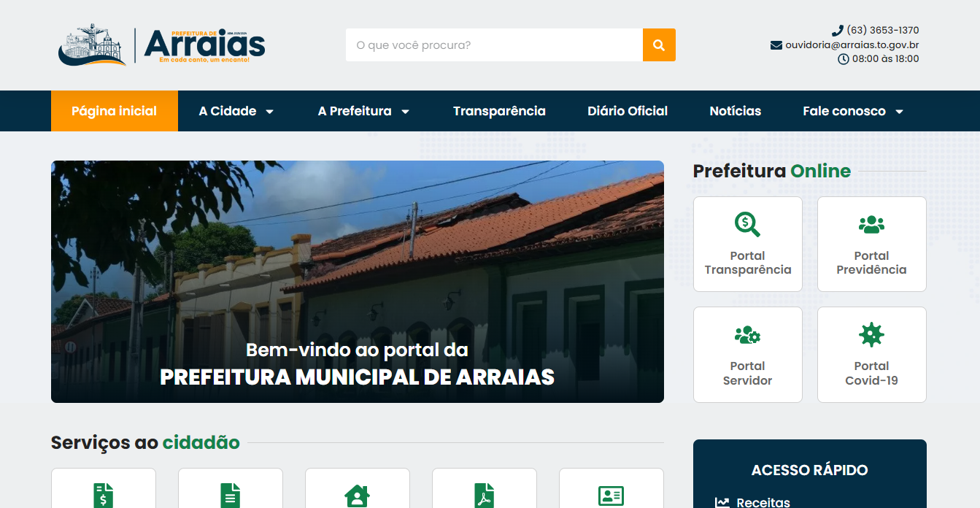Expand the Fale conosco menu
Image resolution: width=980 pixels, height=508 pixels.
click(x=853, y=111)
